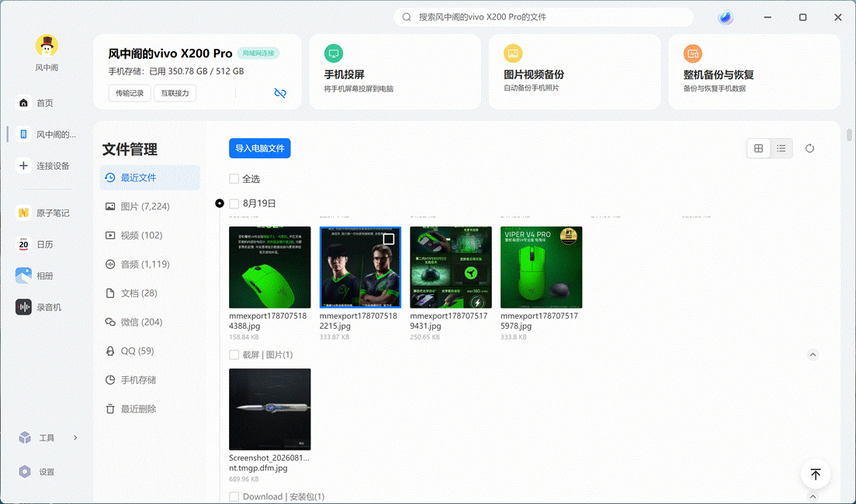The height and width of the screenshot is (504, 856).
Task: Open the 微信 (204) category
Action: coord(150,323)
